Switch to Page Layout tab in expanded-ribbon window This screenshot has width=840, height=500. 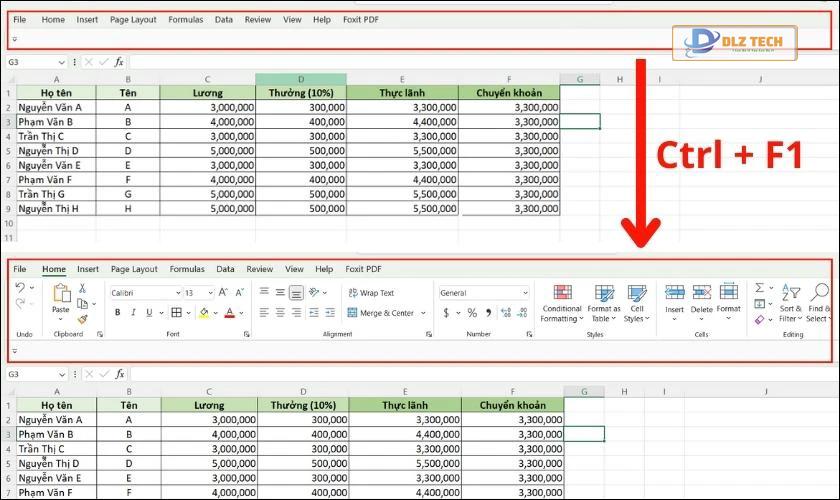tap(134, 269)
